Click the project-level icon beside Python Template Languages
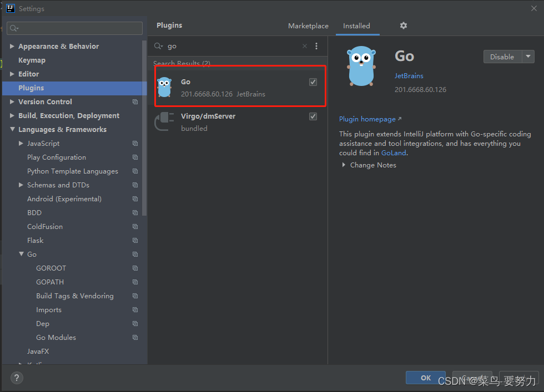The image size is (544, 392). pyautogui.click(x=135, y=171)
